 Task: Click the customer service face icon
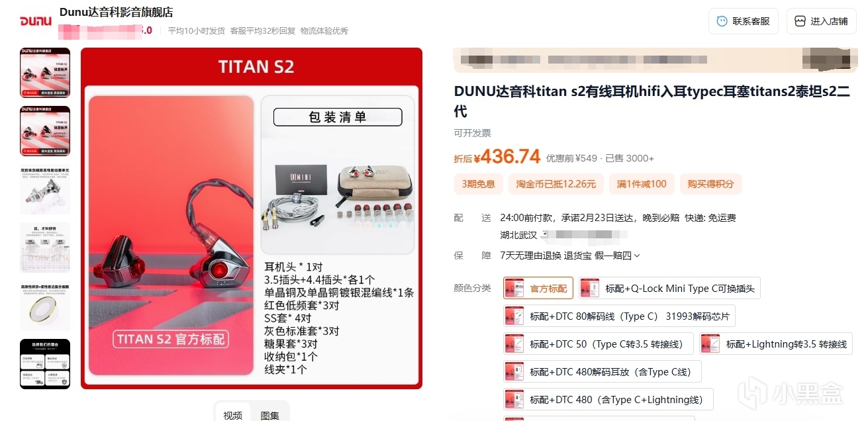pyautogui.click(x=722, y=21)
